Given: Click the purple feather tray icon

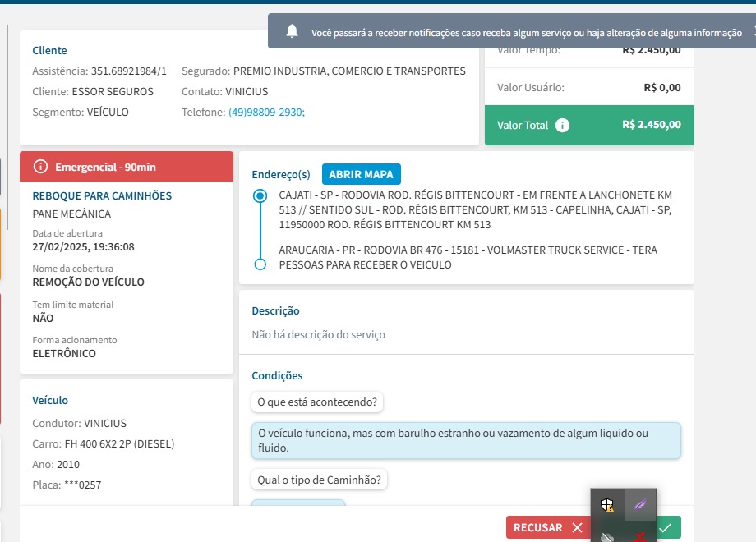Looking at the screenshot, I should (640, 505).
